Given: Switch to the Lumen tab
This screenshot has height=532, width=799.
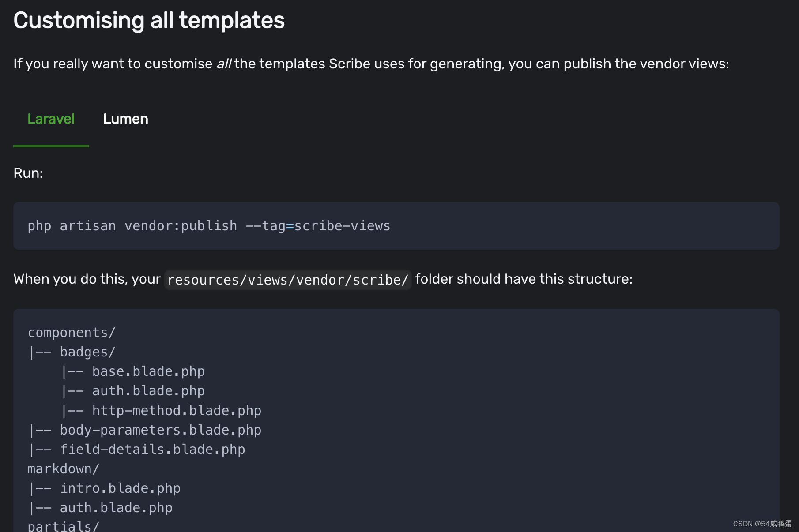Looking at the screenshot, I should (125, 119).
